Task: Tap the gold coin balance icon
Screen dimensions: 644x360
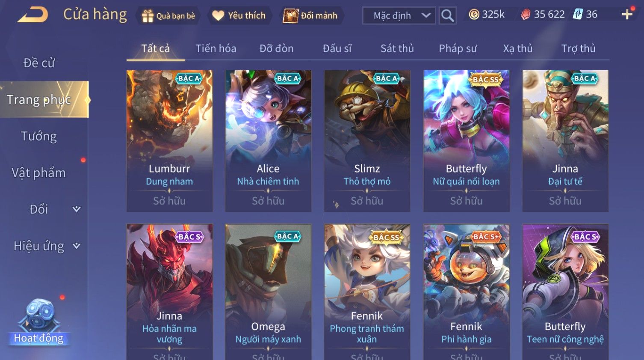Action: 474,15
